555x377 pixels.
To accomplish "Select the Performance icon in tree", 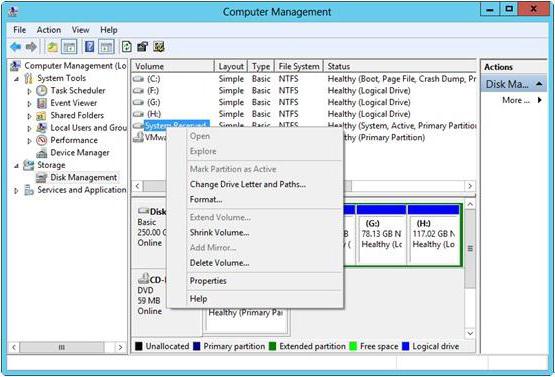I will coord(41,140).
